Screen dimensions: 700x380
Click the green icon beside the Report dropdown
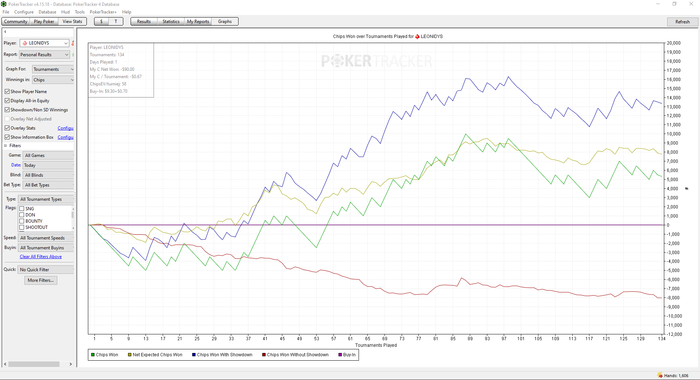pyautogui.click(x=73, y=54)
